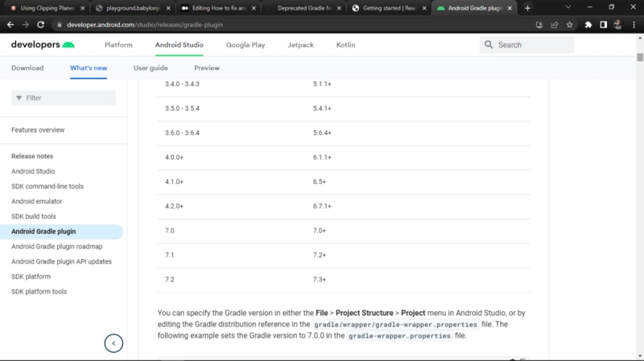Reload the current page
This screenshot has height=361, width=644.
pyautogui.click(x=41, y=25)
